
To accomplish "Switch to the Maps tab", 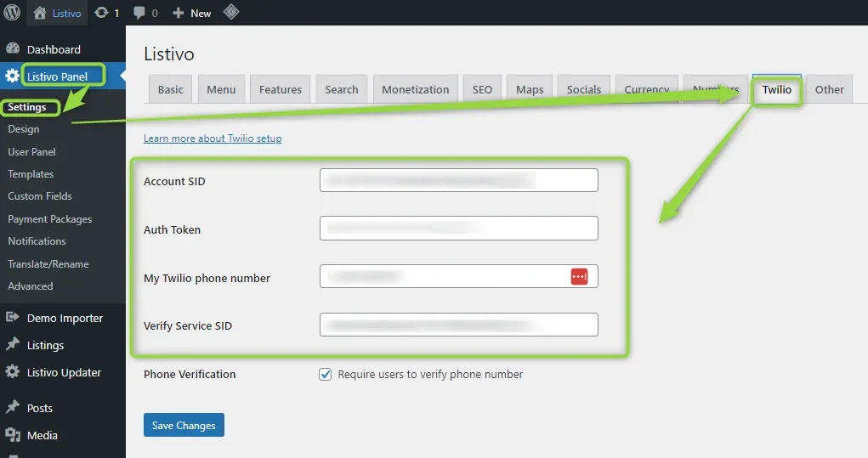I will tap(530, 89).
